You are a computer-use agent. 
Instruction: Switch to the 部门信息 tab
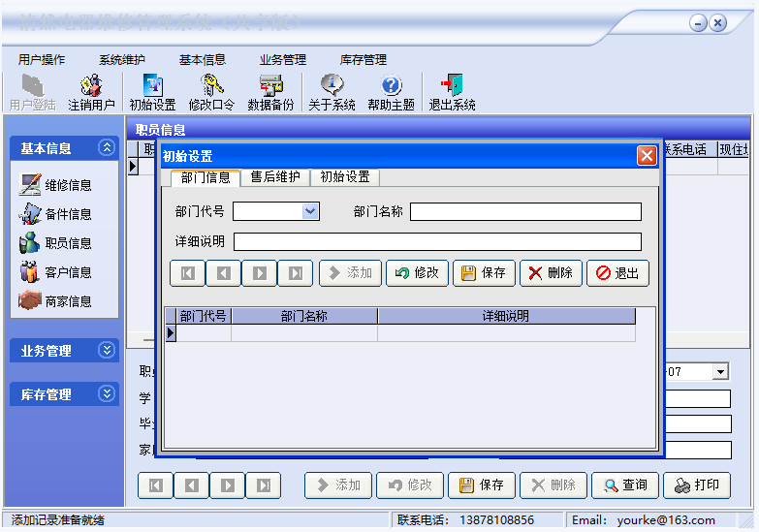point(206,177)
